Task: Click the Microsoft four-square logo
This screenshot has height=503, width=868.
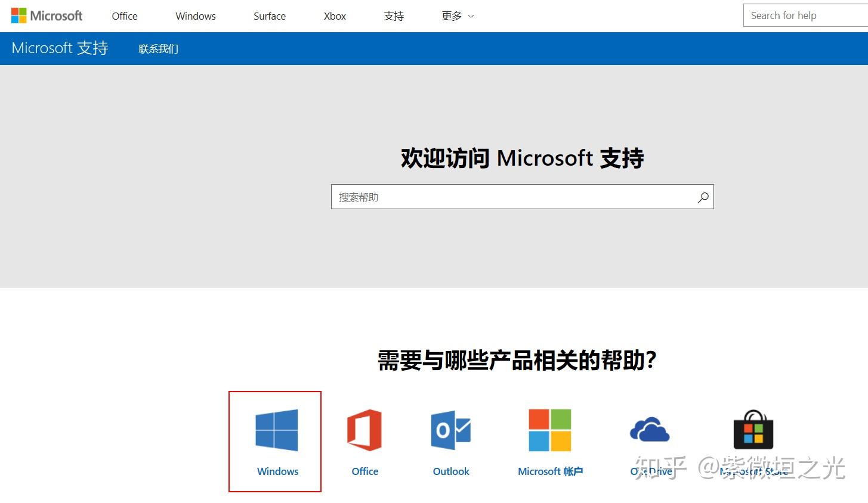Action: [x=20, y=14]
